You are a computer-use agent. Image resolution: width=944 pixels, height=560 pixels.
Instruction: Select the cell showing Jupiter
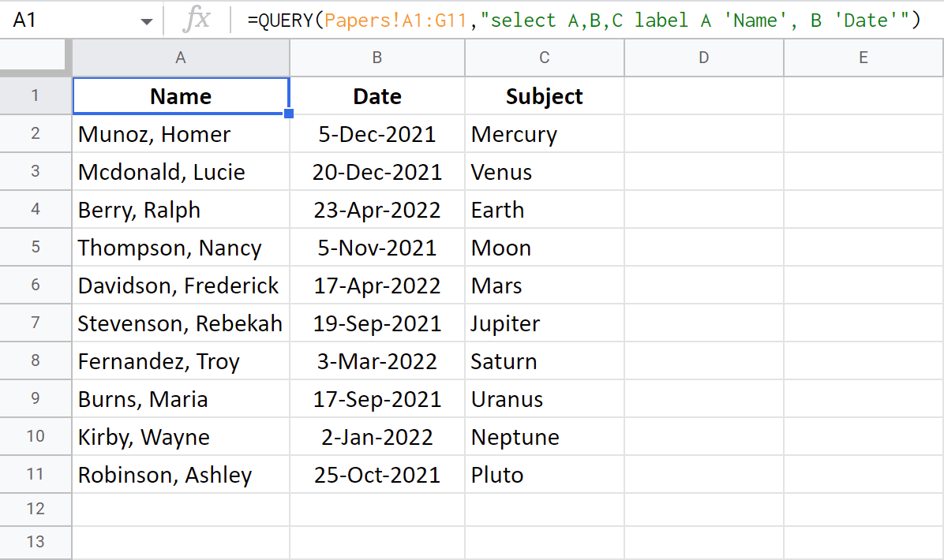[x=544, y=323]
